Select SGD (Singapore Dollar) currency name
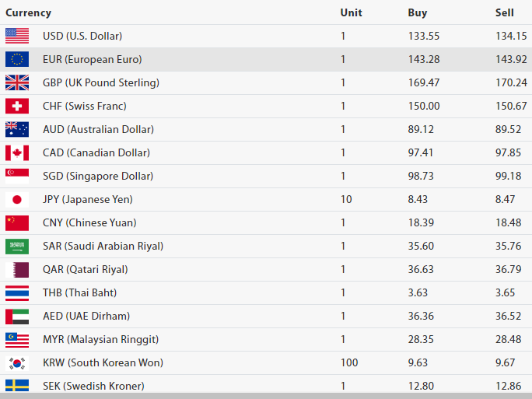The width and height of the screenshot is (532, 399). [x=98, y=176]
